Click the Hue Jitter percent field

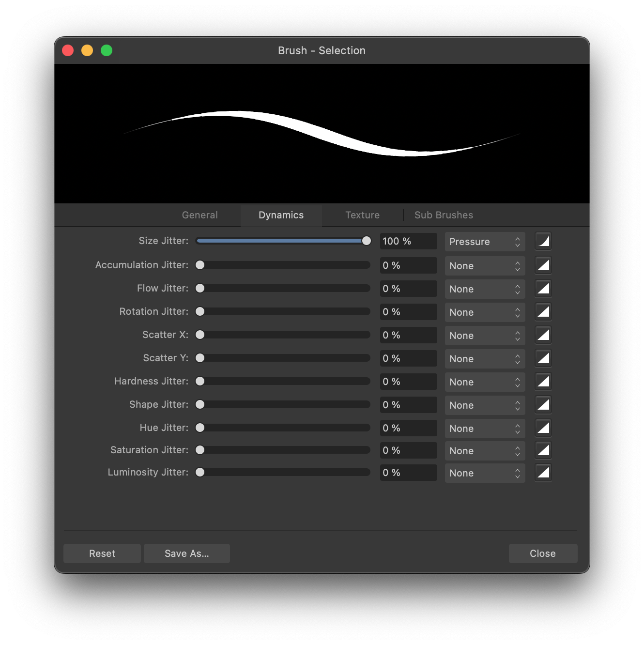pyautogui.click(x=409, y=428)
